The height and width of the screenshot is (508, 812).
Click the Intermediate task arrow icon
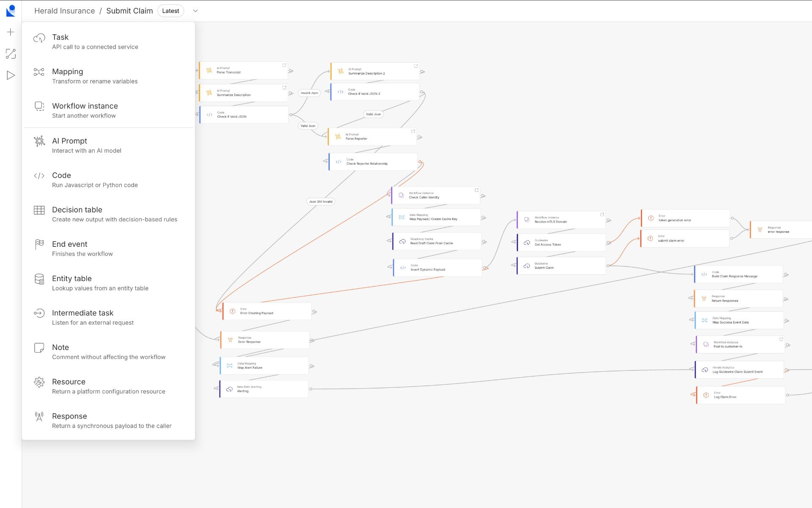(39, 313)
